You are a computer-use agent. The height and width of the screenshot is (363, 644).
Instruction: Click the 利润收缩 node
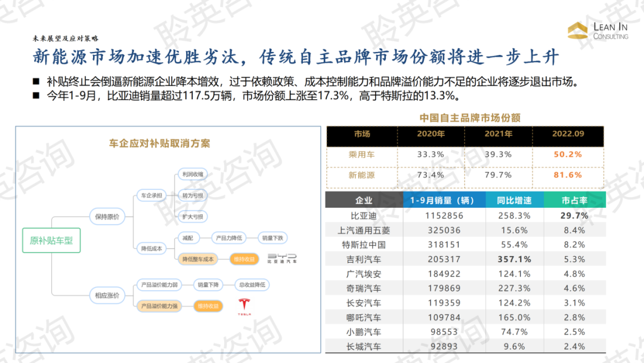click(193, 174)
